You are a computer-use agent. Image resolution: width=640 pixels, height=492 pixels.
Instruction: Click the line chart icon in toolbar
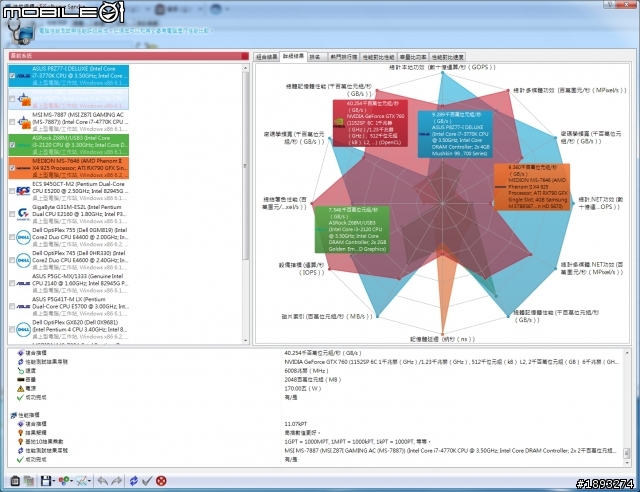click(x=82, y=481)
